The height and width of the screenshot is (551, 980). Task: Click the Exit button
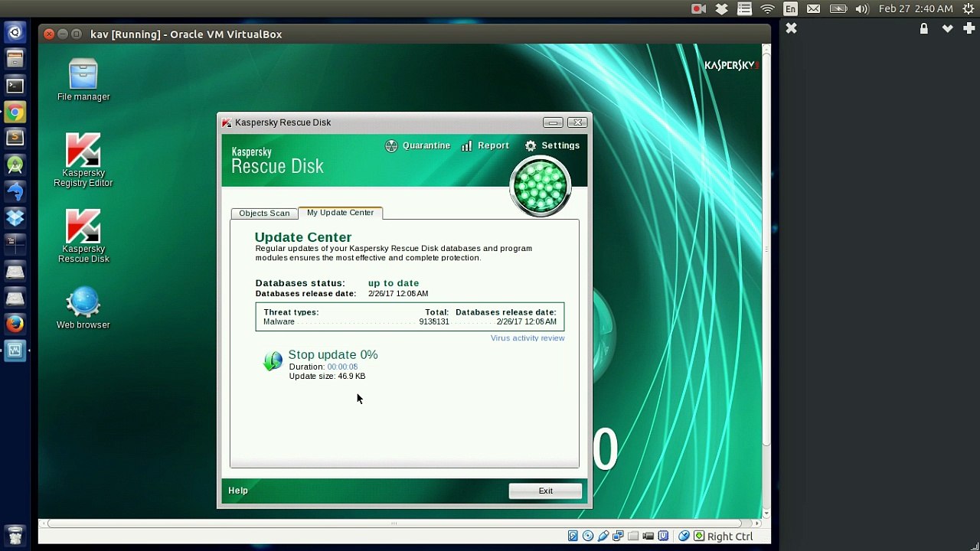[545, 491]
